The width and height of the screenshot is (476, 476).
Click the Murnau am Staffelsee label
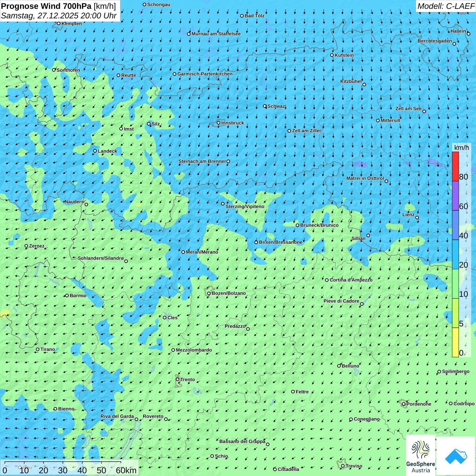216,34
